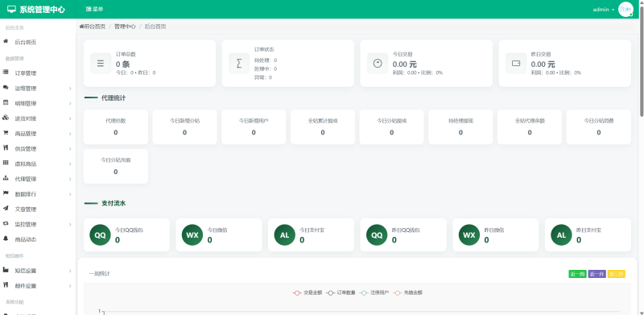Click the paper plane icon for 文章管理
The image size is (644, 315).
6,209
